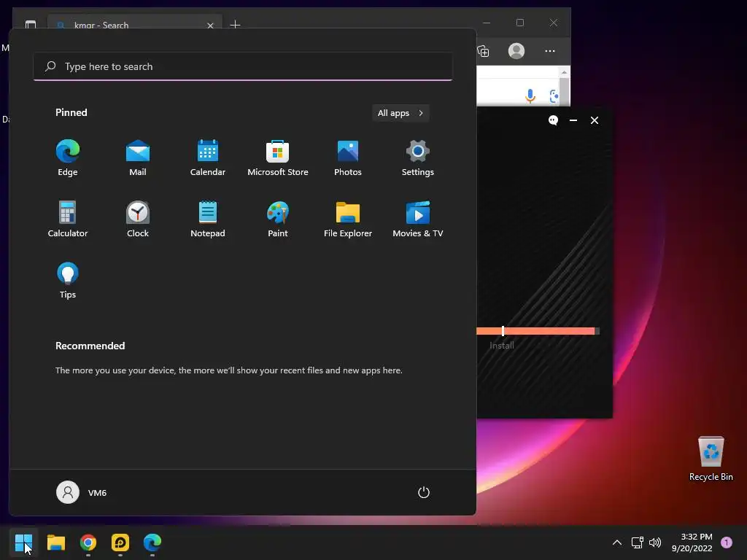Open File Explorer from the taskbar
The height and width of the screenshot is (560, 747).
tap(55, 542)
